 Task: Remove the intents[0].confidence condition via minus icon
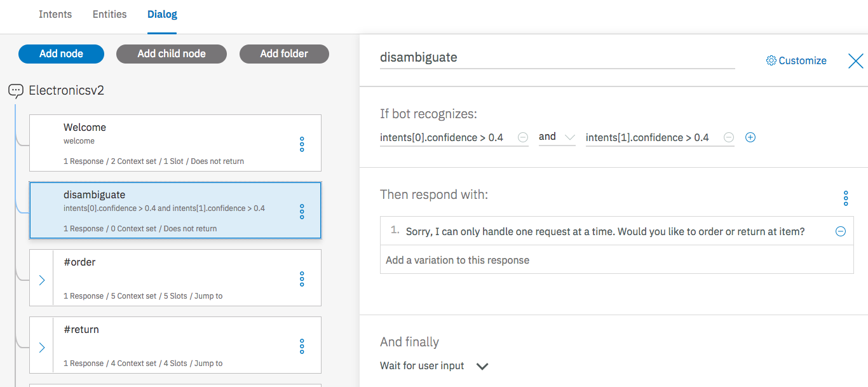[x=522, y=137]
